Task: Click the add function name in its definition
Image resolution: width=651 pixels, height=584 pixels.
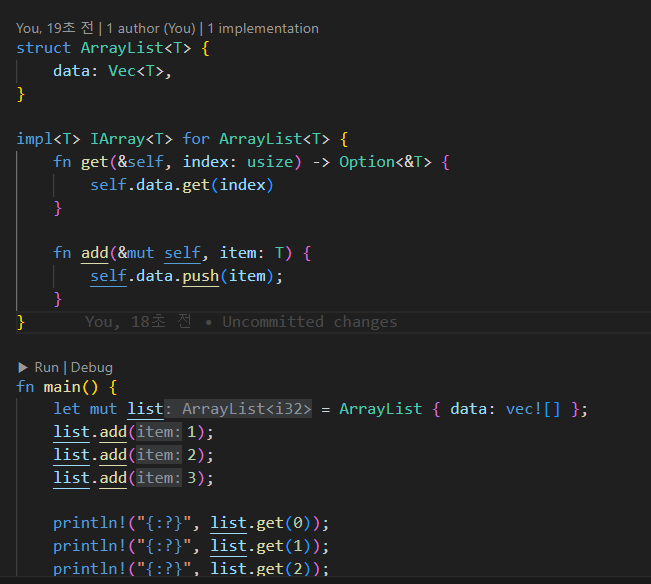Action: pyautogui.click(x=94, y=253)
